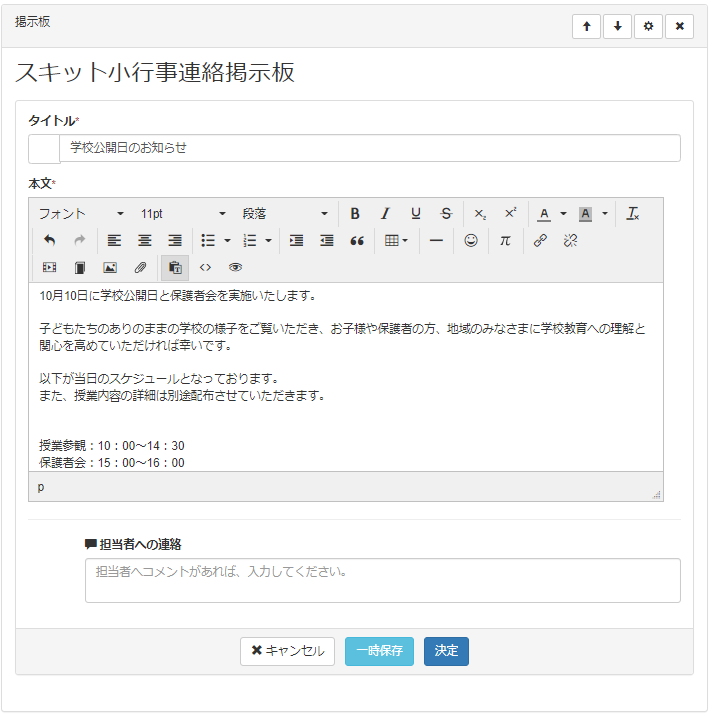The height and width of the screenshot is (716, 715).
Task: Expand the 段落 paragraph format dropdown
Action: (285, 214)
